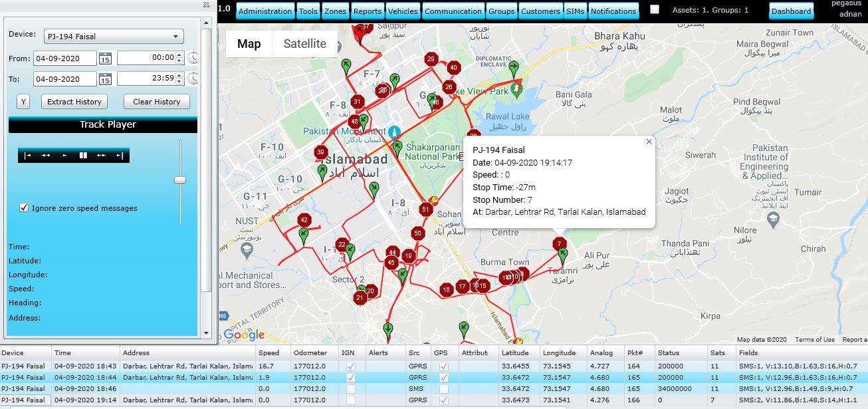Toggle the checkbox beside Assets count

655,10
